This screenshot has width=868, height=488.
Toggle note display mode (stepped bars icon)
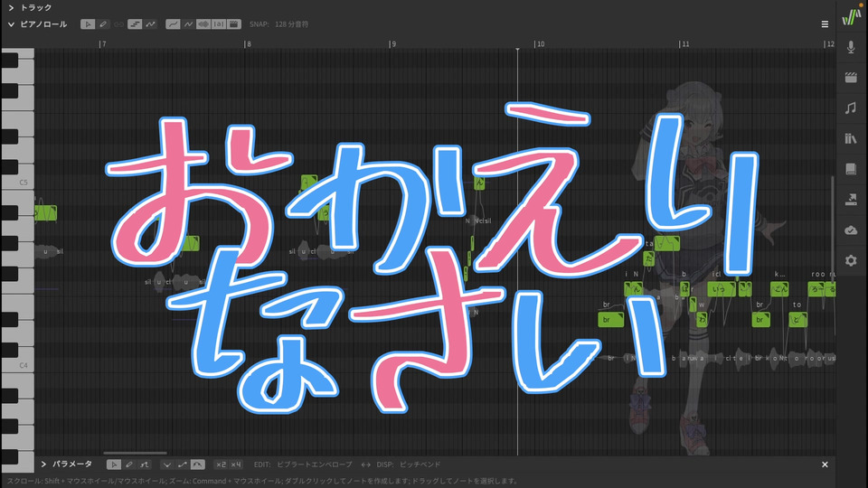click(x=135, y=24)
